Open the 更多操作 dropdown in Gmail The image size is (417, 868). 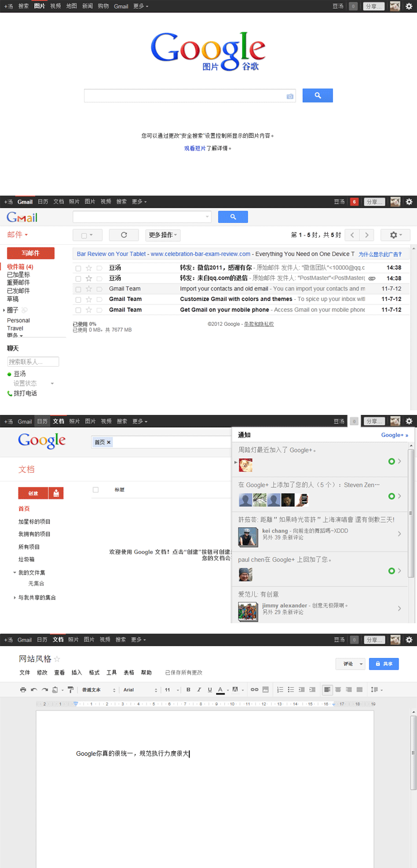coord(163,235)
